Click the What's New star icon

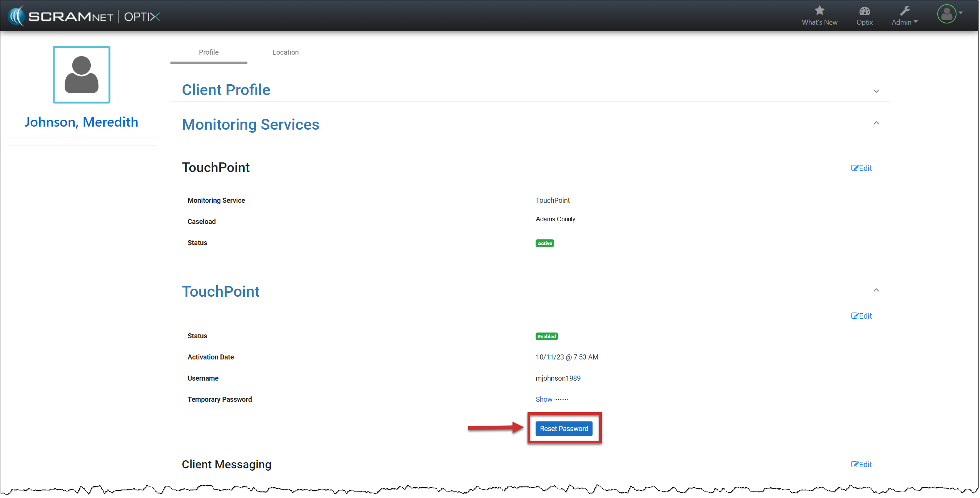[819, 10]
